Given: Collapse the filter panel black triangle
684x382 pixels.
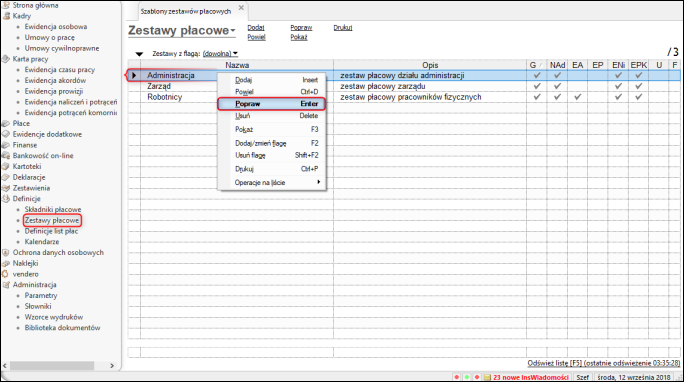Looking at the screenshot, I should point(139,54).
